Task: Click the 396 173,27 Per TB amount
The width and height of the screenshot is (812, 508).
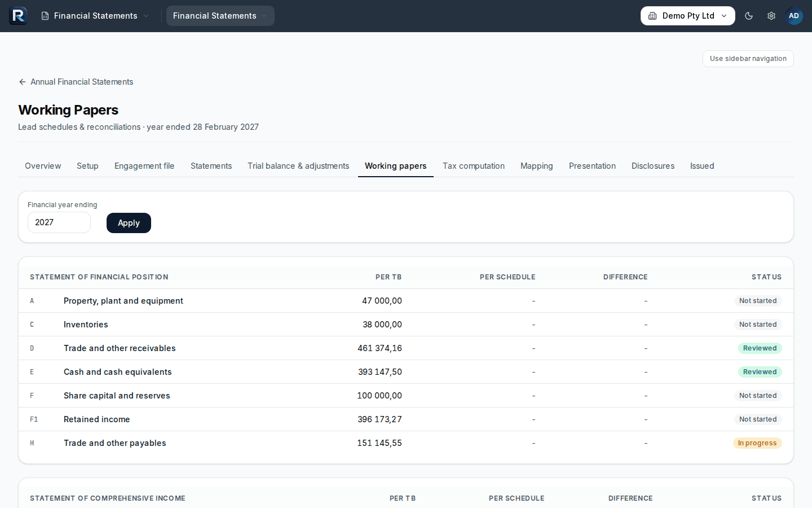Action: tap(379, 419)
